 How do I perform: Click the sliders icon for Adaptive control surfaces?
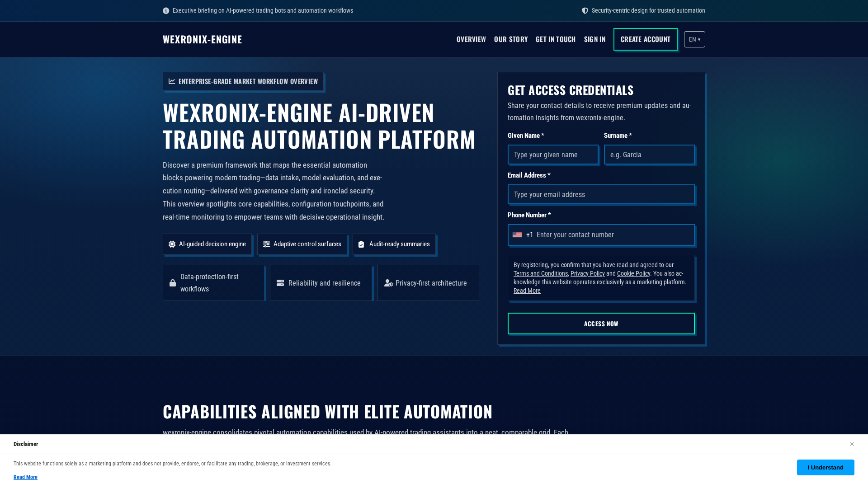point(267,244)
